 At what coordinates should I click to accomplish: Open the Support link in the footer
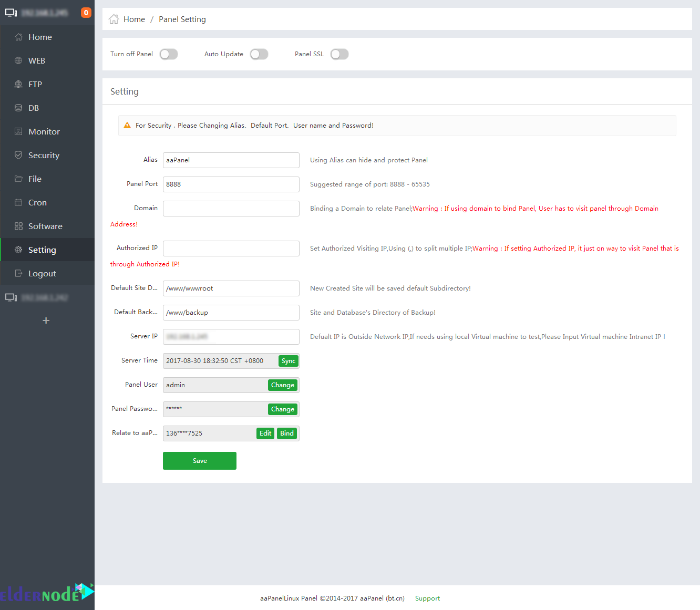coord(427,598)
